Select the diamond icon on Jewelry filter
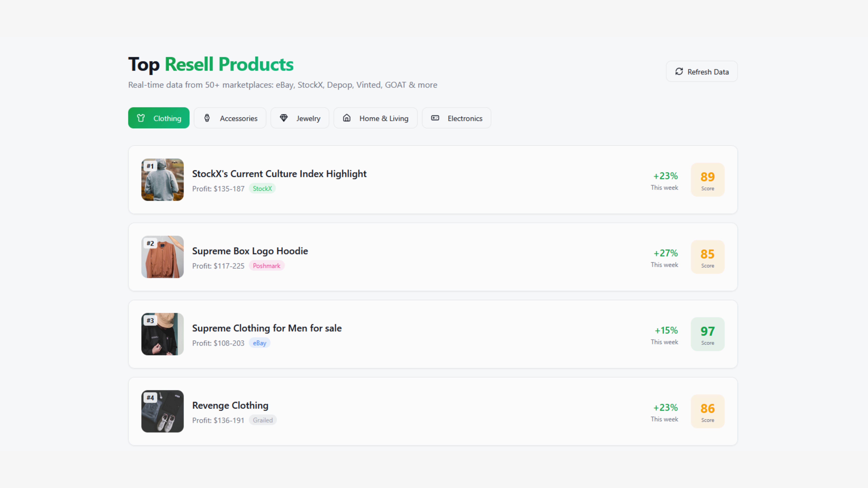Image resolution: width=868 pixels, height=488 pixels. click(284, 118)
